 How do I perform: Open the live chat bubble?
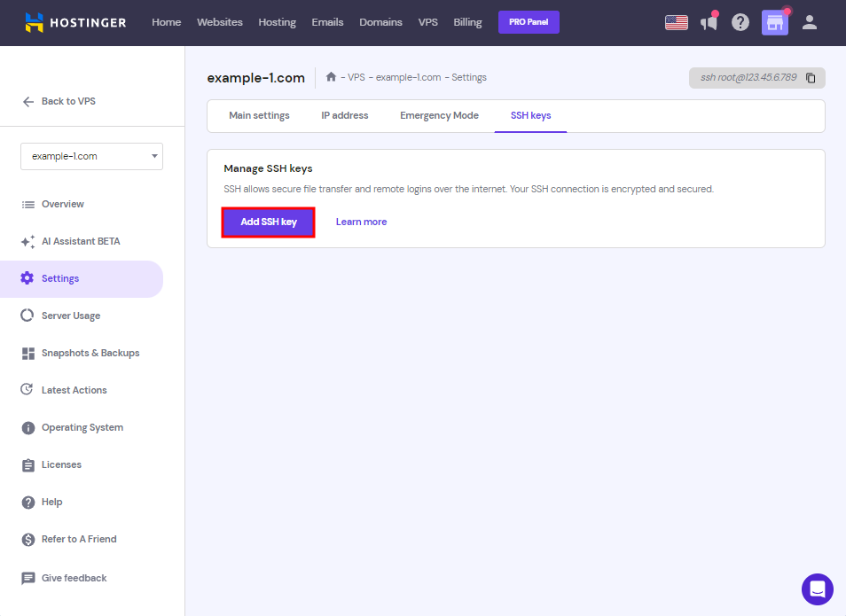click(817, 589)
